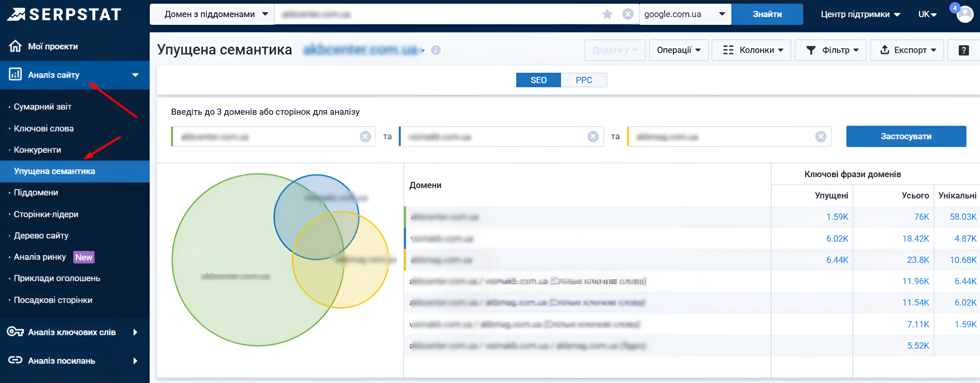
Task: Click the key icon for Аналіз ключових слів
Action: click(x=15, y=332)
